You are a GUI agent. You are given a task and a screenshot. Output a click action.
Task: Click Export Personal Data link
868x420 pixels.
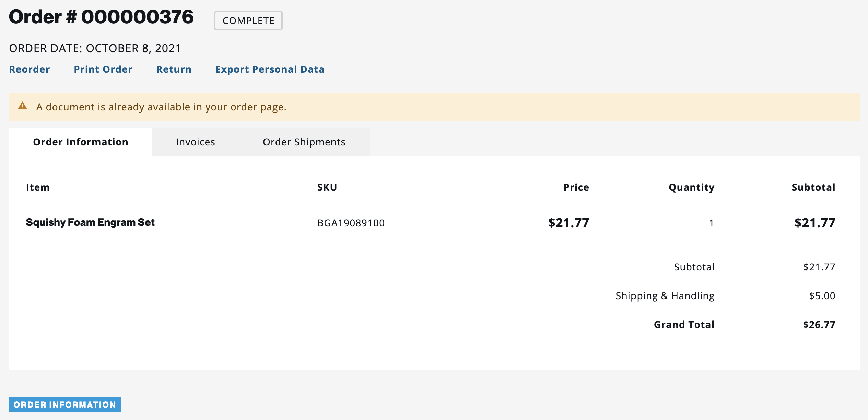pyautogui.click(x=270, y=69)
